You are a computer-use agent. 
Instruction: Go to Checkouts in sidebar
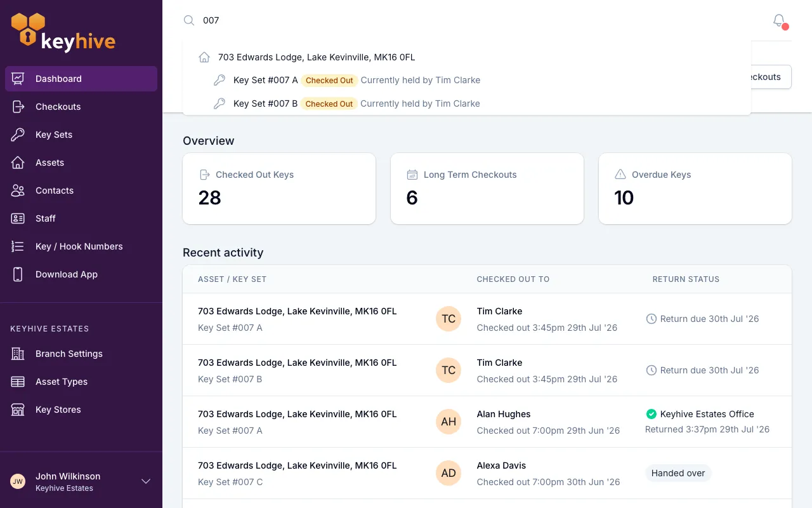pyautogui.click(x=81, y=107)
